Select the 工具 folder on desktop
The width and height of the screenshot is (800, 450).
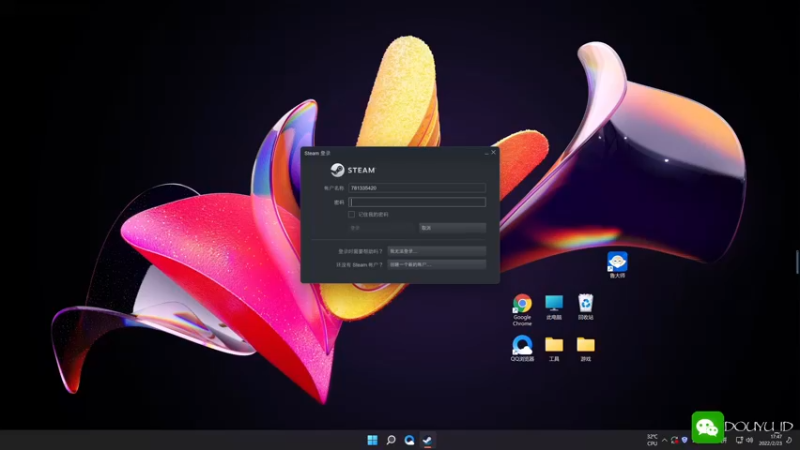pyautogui.click(x=554, y=349)
